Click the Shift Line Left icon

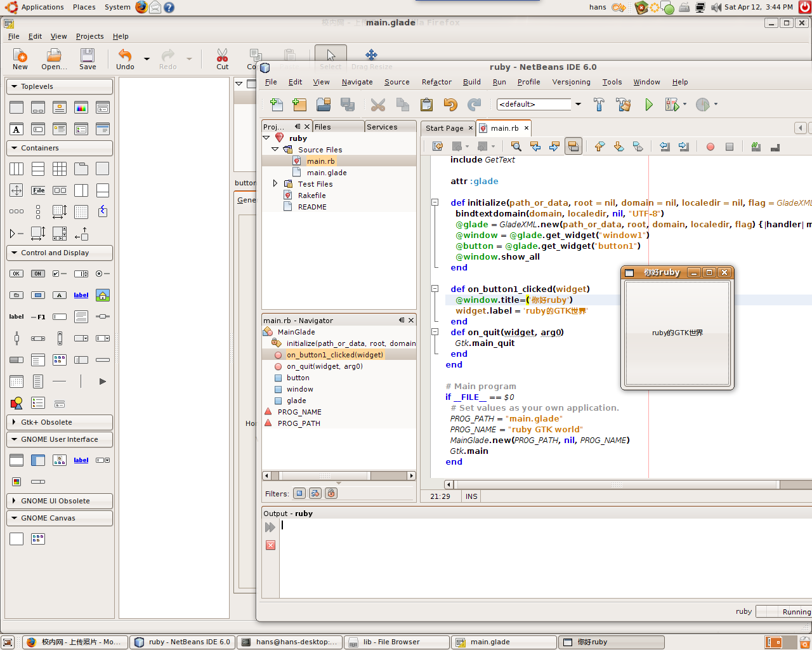[x=665, y=147]
